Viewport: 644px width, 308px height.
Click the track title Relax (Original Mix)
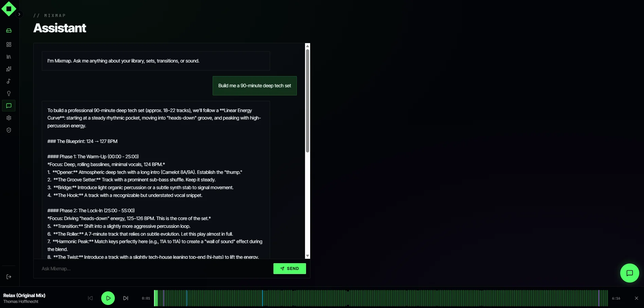pos(24,295)
